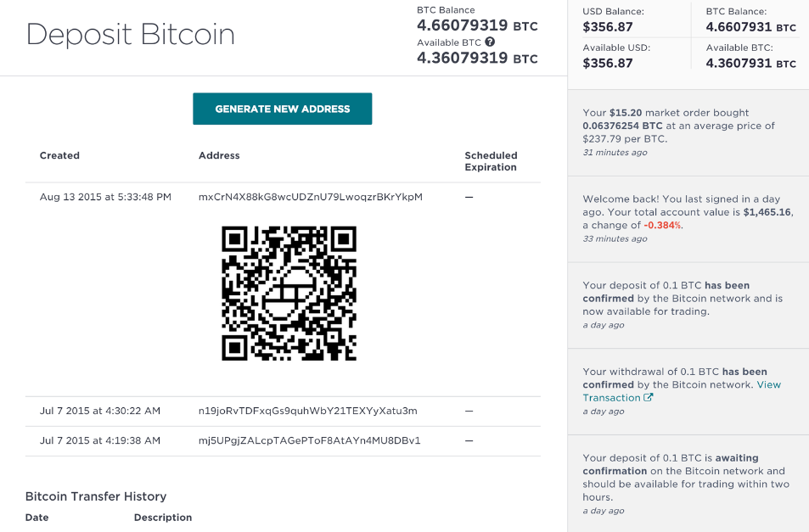This screenshot has width=809, height=532.
Task: Open the deposit confirmed notification
Action: point(688,305)
